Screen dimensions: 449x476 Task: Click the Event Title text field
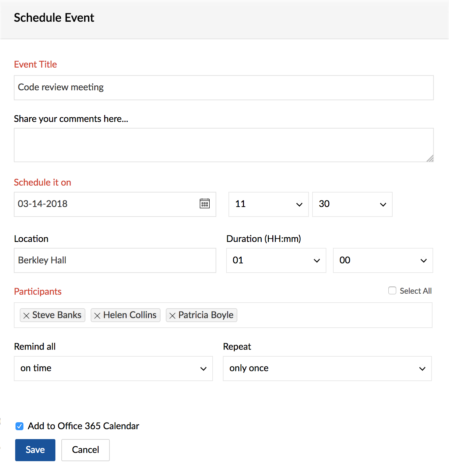point(224,88)
